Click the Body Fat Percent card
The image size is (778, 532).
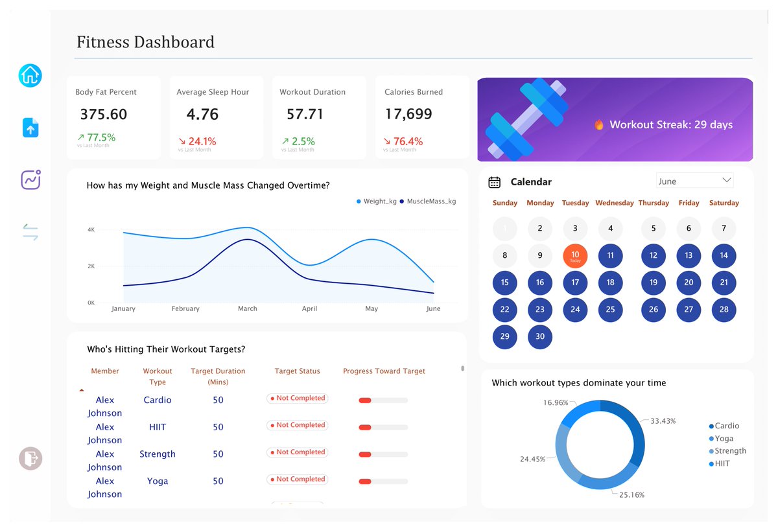(x=113, y=117)
